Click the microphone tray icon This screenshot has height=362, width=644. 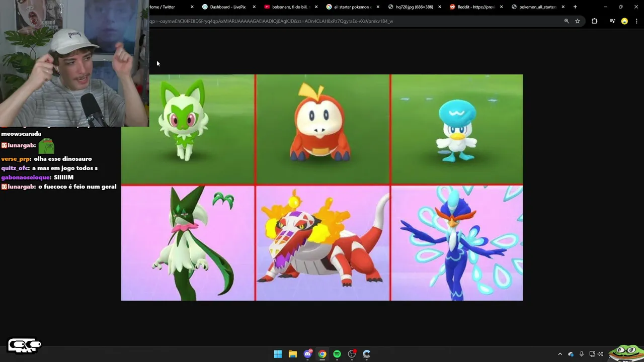[x=582, y=354]
